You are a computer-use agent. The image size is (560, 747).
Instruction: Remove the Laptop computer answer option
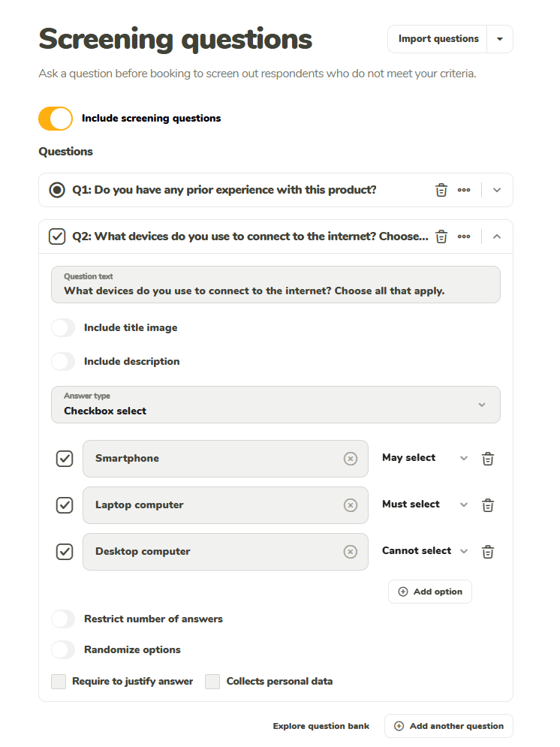tap(488, 505)
